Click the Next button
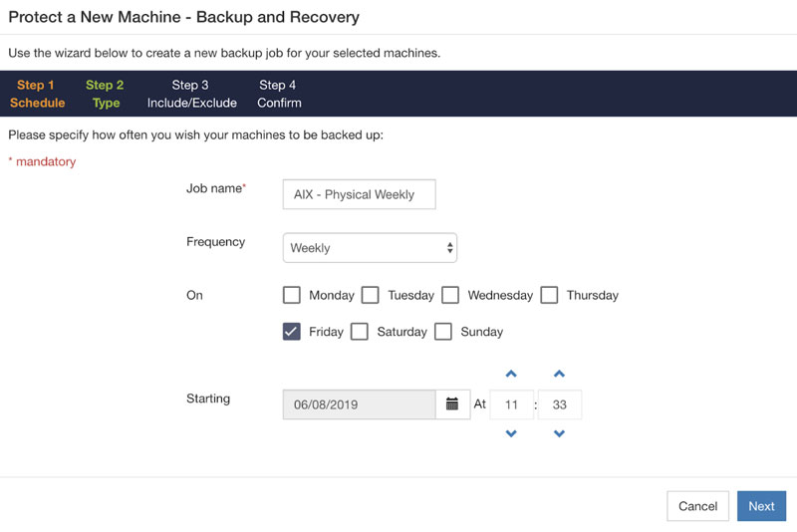 point(761,506)
